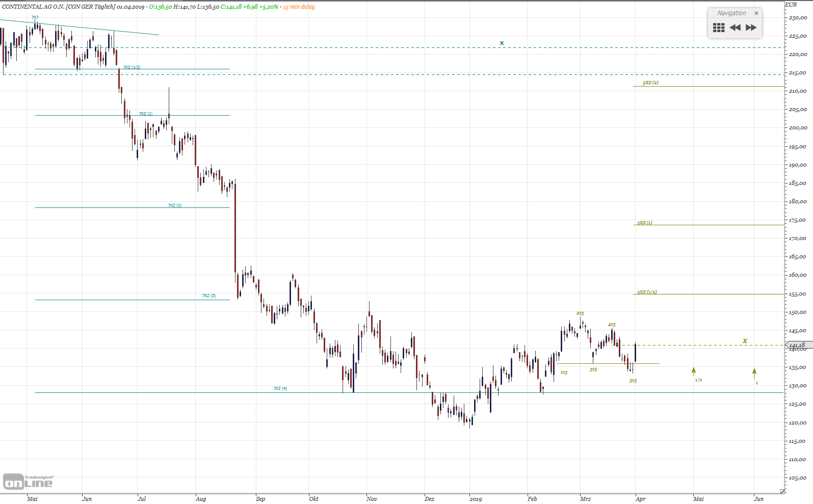Screen dimensions: 813x504
Task: Click the fast-forward double-arrow navigation button
Action: [x=751, y=28]
